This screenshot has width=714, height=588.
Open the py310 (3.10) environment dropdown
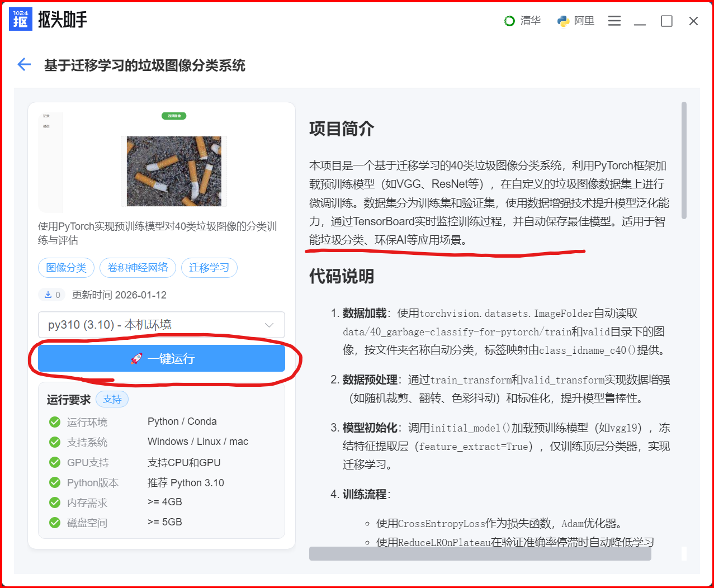point(161,325)
